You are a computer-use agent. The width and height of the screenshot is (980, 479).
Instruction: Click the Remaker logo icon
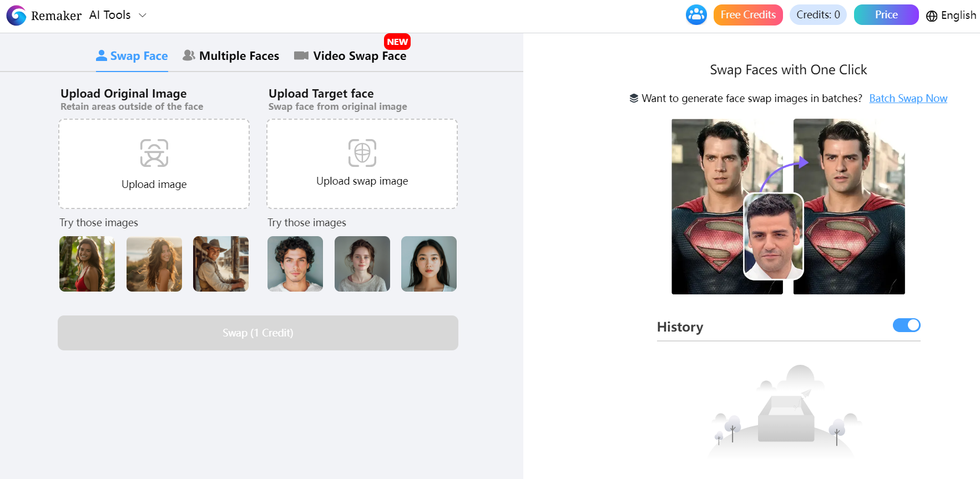[16, 16]
